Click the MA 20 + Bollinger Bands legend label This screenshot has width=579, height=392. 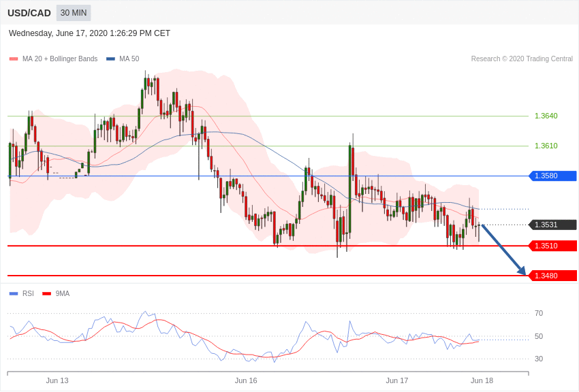[x=60, y=59]
